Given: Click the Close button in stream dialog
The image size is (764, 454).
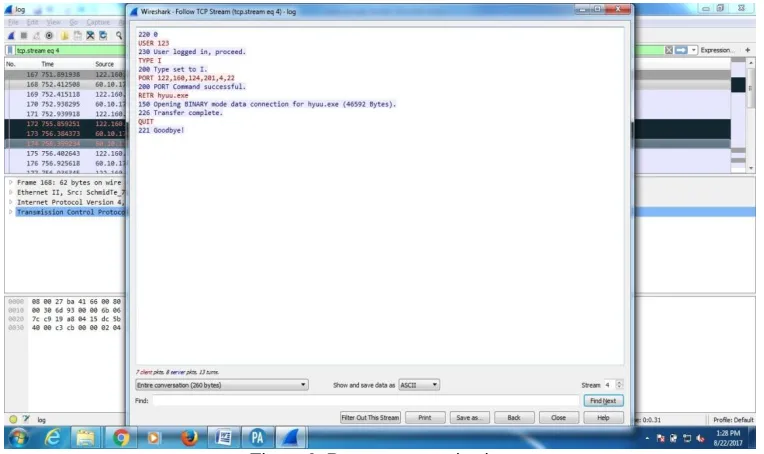Looking at the screenshot, I should 559,417.
